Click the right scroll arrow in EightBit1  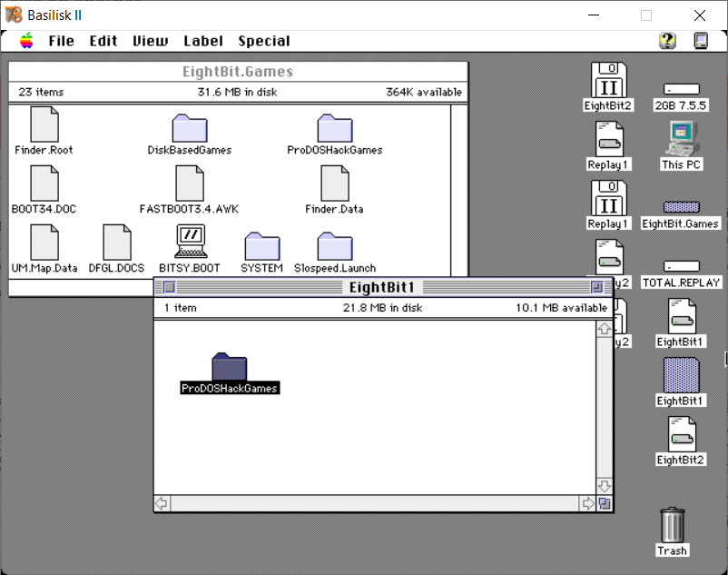pos(588,503)
